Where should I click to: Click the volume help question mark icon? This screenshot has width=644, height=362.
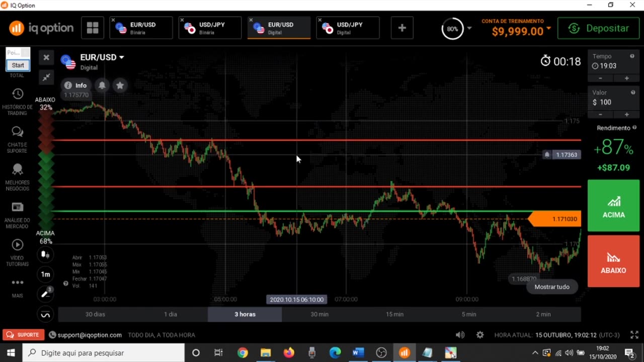pyautogui.click(x=65, y=284)
